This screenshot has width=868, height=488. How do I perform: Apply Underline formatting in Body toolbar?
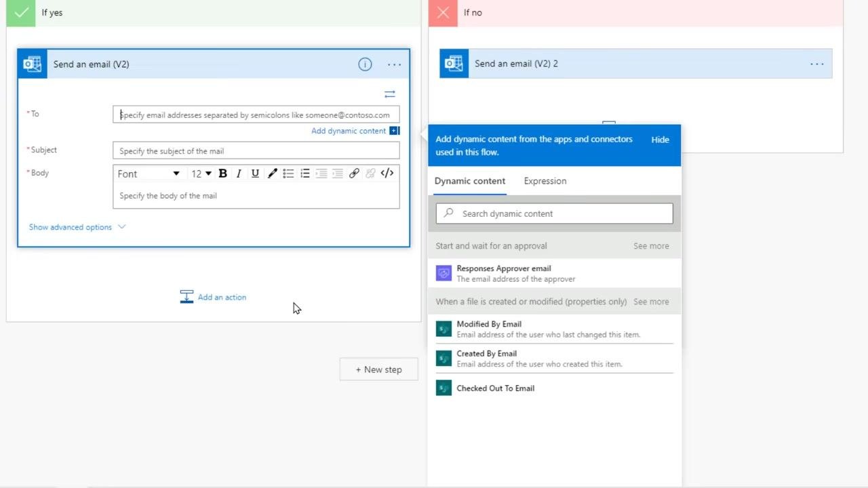click(255, 174)
